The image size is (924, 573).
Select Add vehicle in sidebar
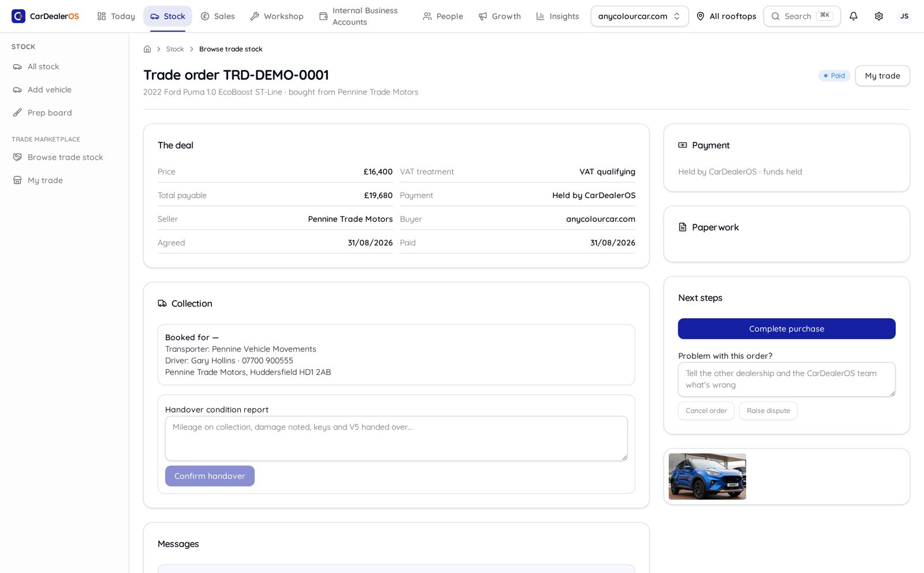(x=64, y=90)
